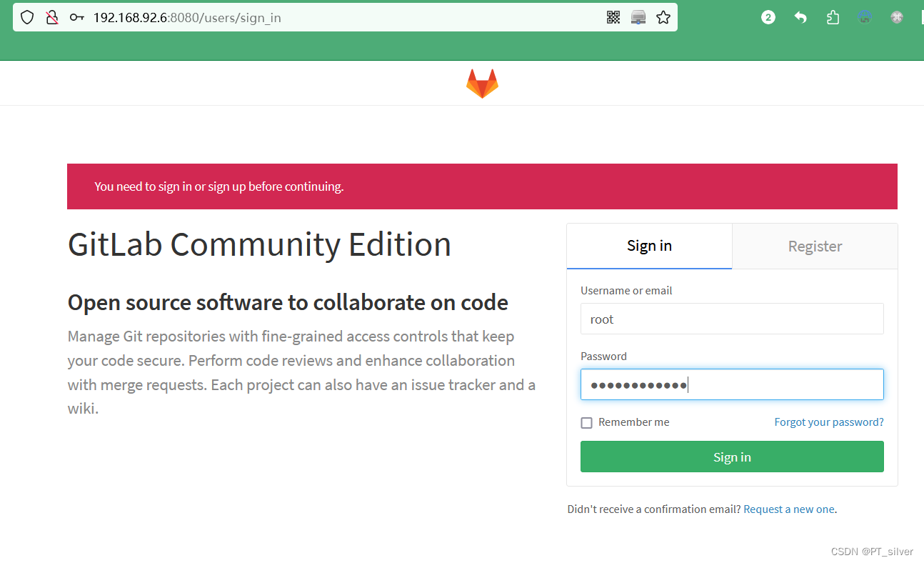
Task: Click the saved password key icon
Action: tap(77, 17)
